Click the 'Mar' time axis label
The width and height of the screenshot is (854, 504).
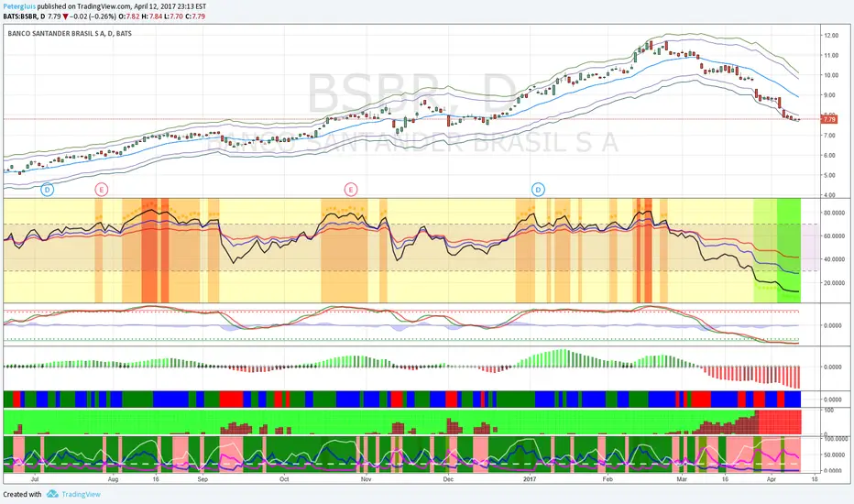coord(682,479)
